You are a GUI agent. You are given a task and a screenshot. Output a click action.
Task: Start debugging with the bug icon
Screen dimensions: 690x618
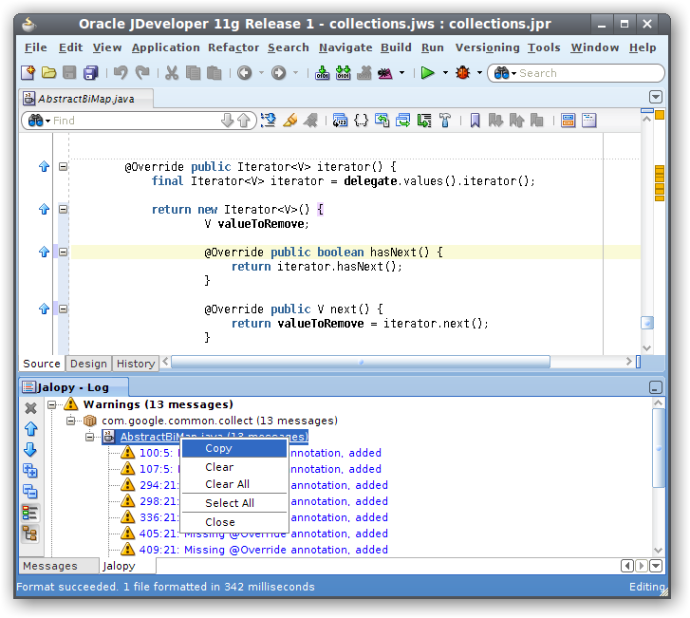[462, 73]
